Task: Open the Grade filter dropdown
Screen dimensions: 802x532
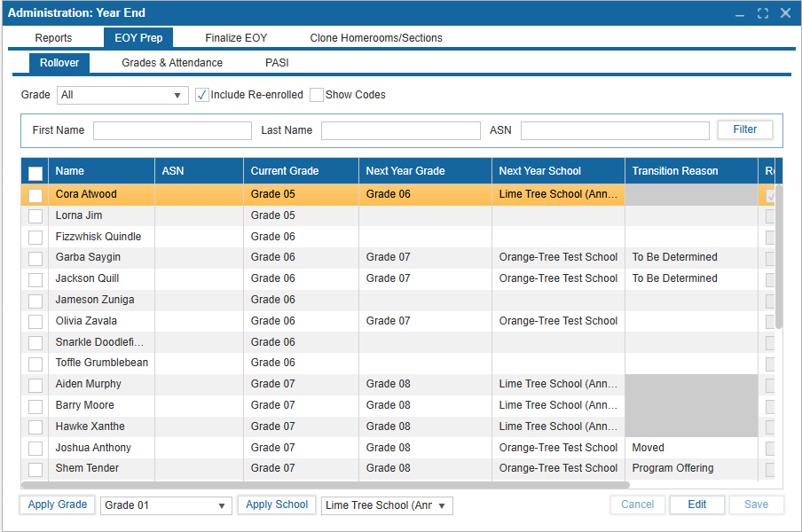Action: pyautogui.click(x=122, y=95)
